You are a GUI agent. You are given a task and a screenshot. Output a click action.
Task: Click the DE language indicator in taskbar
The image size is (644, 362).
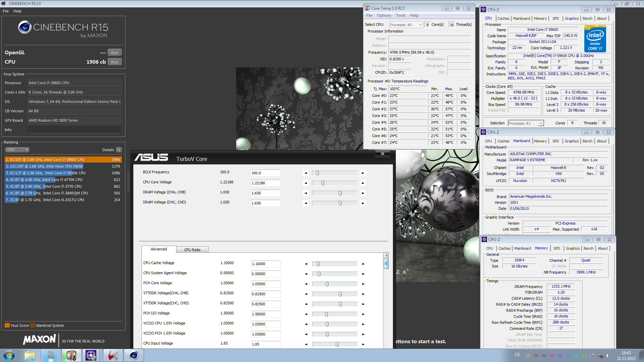(x=517, y=355)
